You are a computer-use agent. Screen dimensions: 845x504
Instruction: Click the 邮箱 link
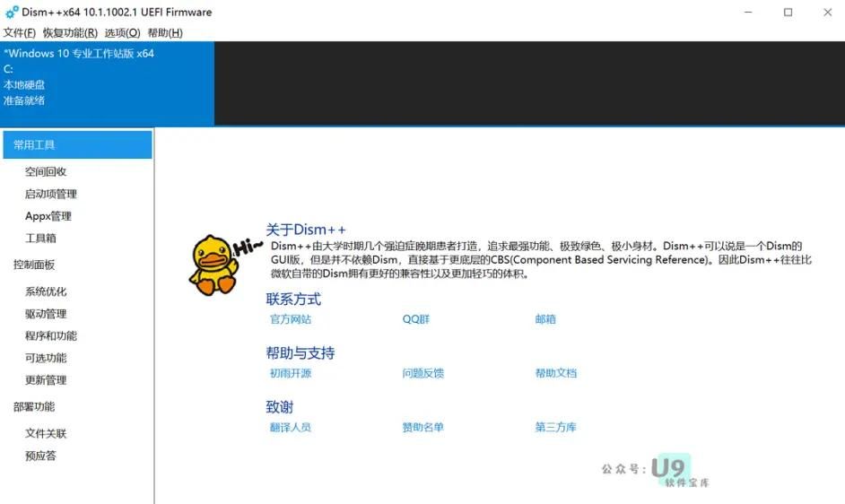tap(545, 319)
